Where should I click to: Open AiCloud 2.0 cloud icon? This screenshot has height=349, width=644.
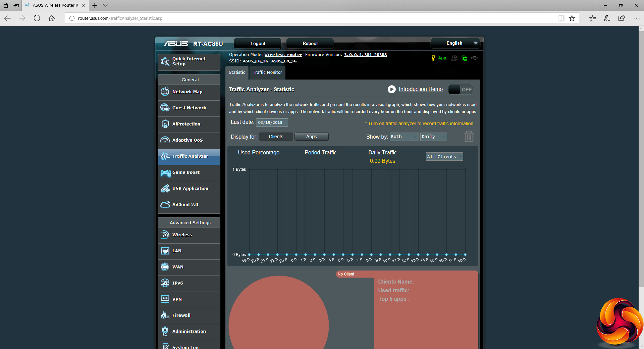pos(165,204)
